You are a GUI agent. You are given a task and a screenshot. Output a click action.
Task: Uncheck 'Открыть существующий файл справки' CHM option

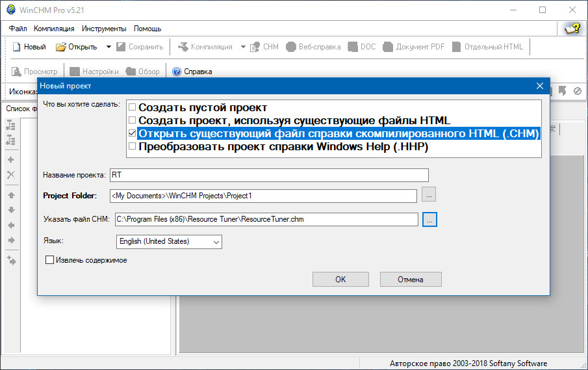[x=132, y=133]
